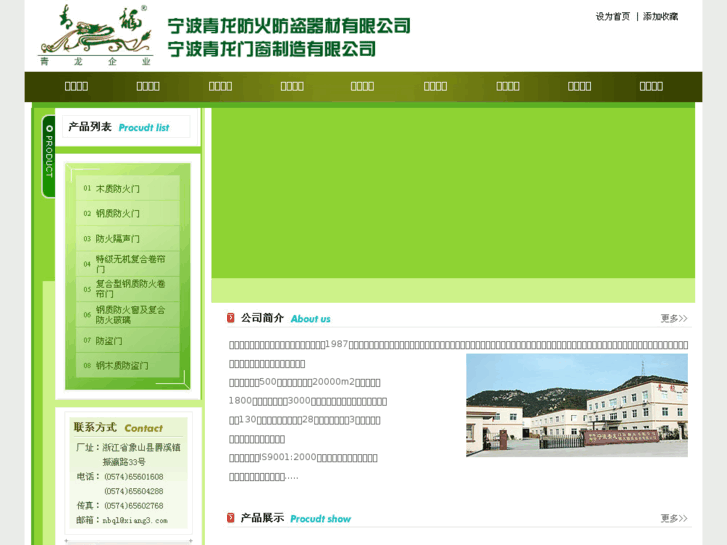
Task: Click the large green banner area
Action: coord(453,192)
